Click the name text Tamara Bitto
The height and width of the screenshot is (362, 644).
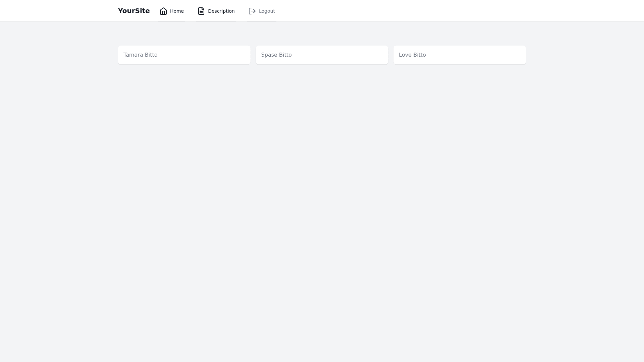pyautogui.click(x=140, y=55)
